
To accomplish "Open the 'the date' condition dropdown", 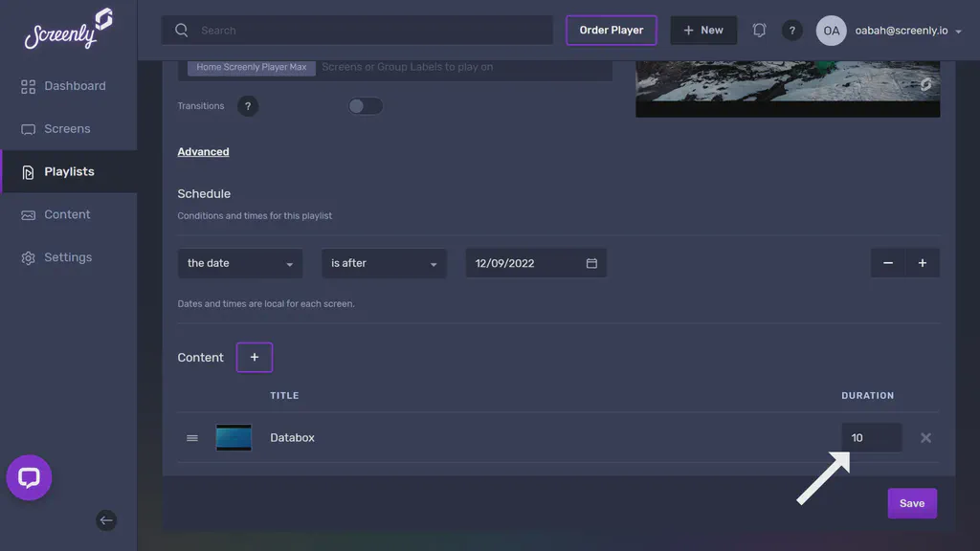I will point(239,262).
